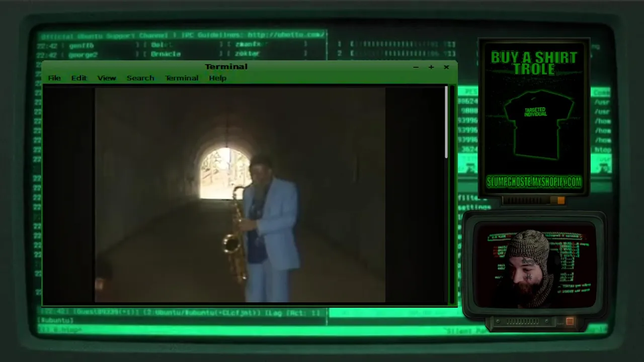Screen dimensions: 644x362
Task: Open the slumpghoste.myshopify.com link
Action: pos(534,182)
